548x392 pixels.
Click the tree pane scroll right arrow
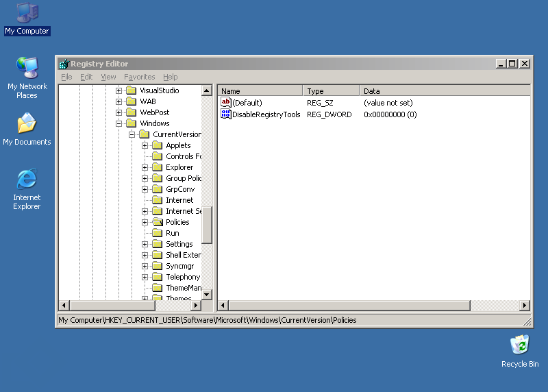coord(196,305)
